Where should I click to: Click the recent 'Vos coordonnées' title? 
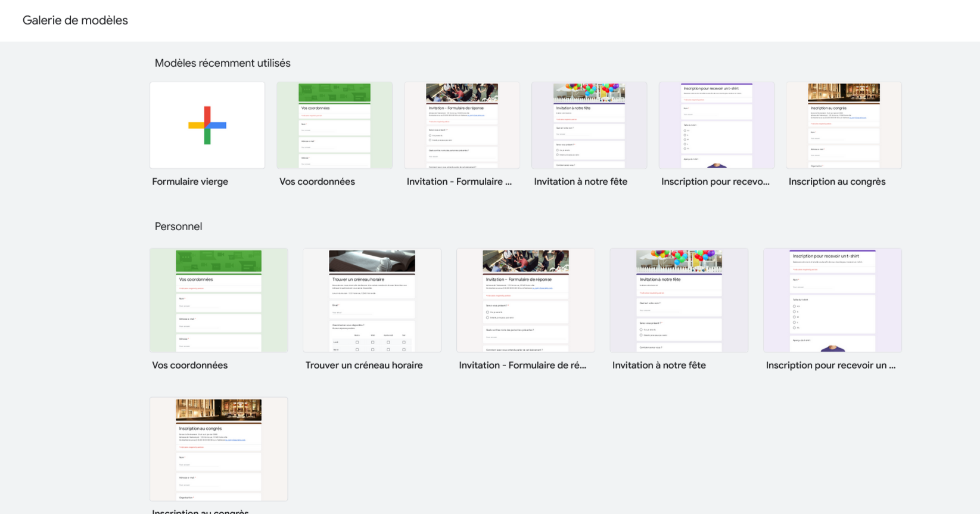[x=317, y=182]
